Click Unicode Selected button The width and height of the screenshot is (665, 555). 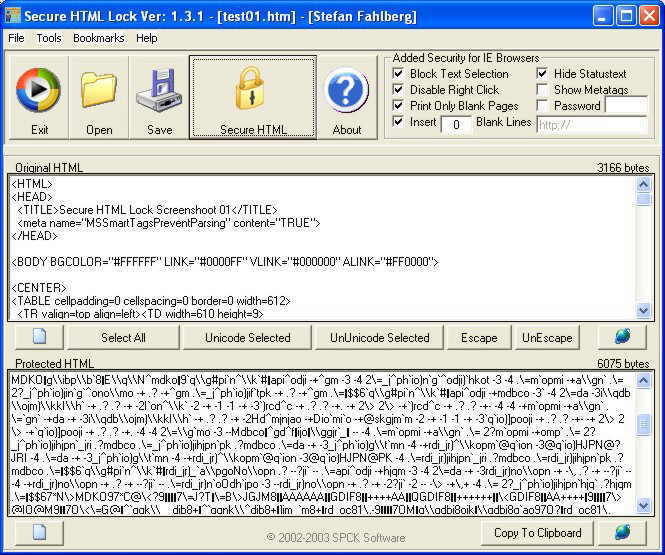247,337
